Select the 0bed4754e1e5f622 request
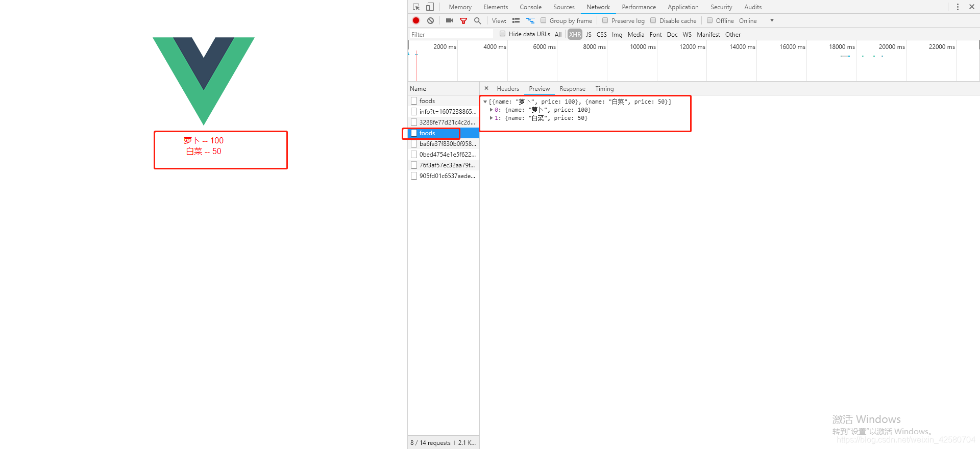980x449 pixels. coord(444,155)
